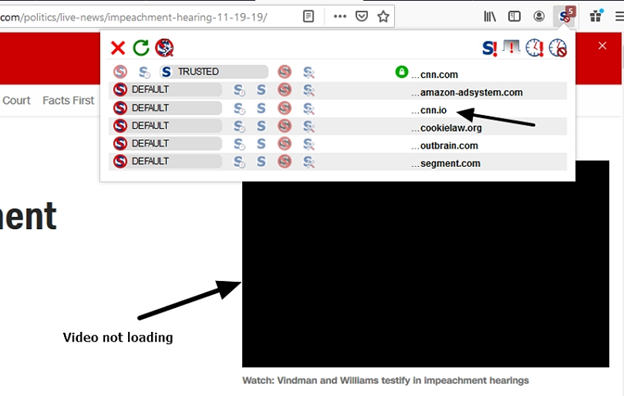Image resolution: width=624 pixels, height=396 pixels.
Task: Click the black video player area
Action: (425, 275)
